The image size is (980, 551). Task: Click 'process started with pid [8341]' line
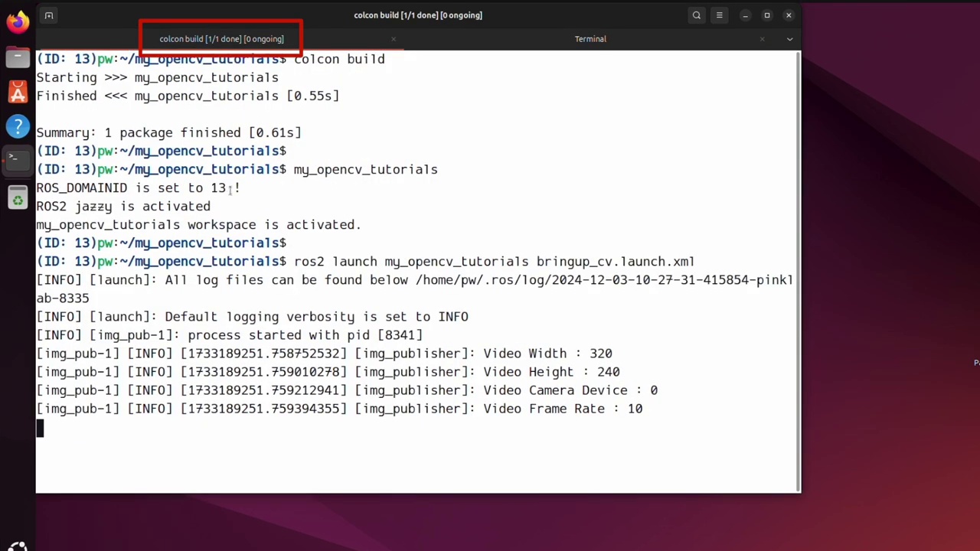[x=230, y=334]
